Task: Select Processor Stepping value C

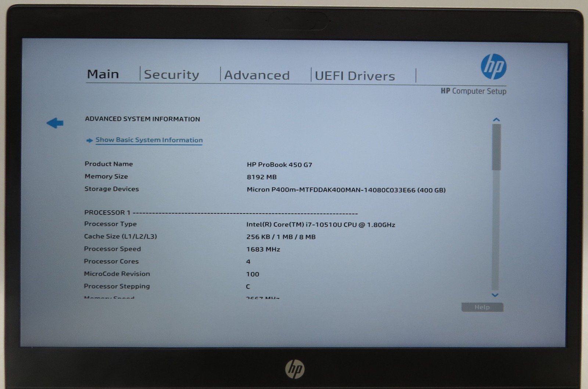Action: [x=248, y=286]
